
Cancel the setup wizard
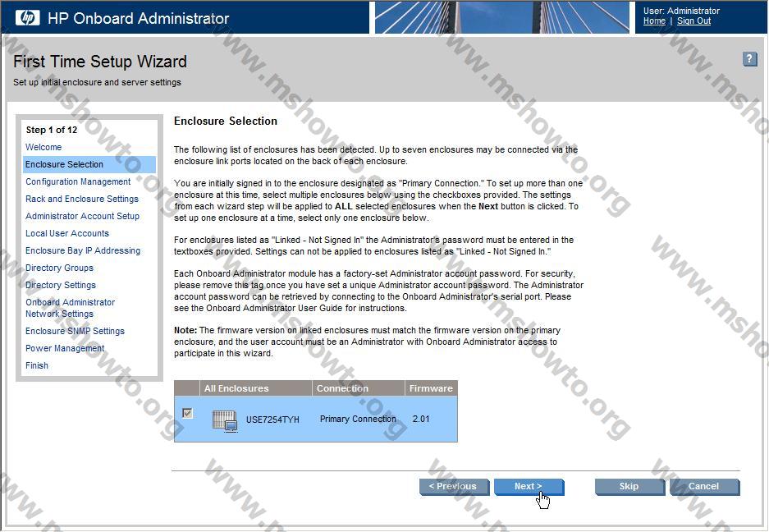[704, 486]
